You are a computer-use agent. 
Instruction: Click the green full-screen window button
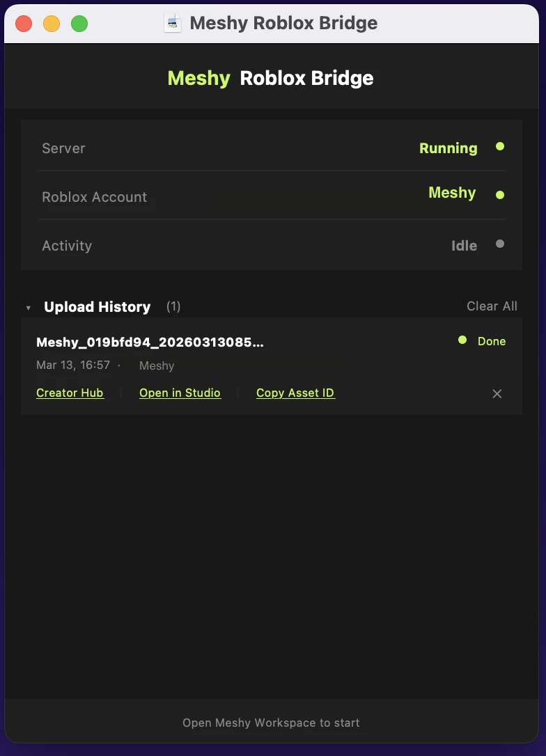79,24
